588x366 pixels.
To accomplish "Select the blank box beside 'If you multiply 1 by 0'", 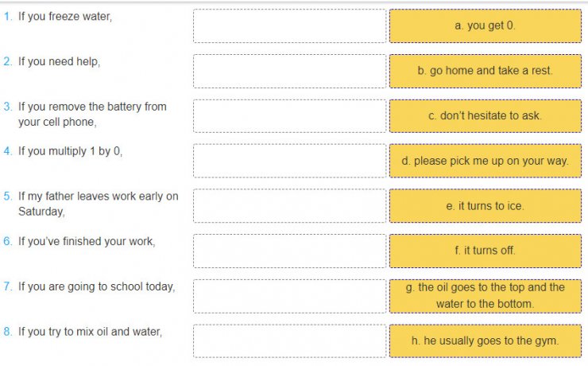I will (x=289, y=161).
